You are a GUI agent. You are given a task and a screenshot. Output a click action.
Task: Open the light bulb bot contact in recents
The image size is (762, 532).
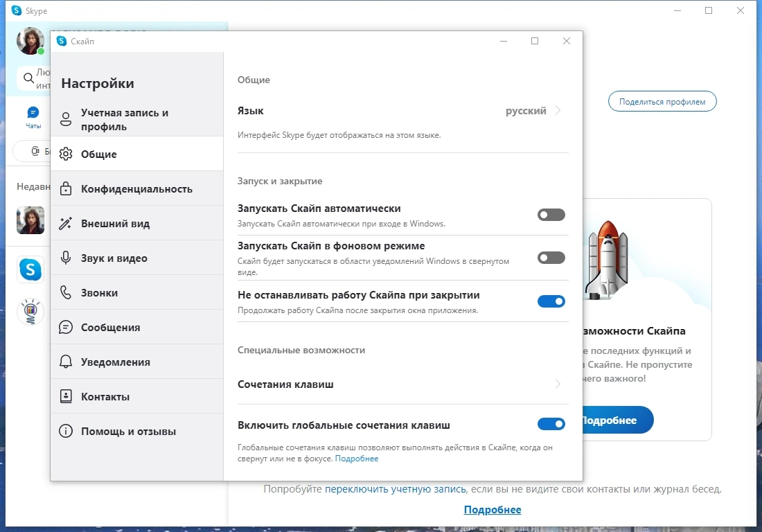pos(30,312)
